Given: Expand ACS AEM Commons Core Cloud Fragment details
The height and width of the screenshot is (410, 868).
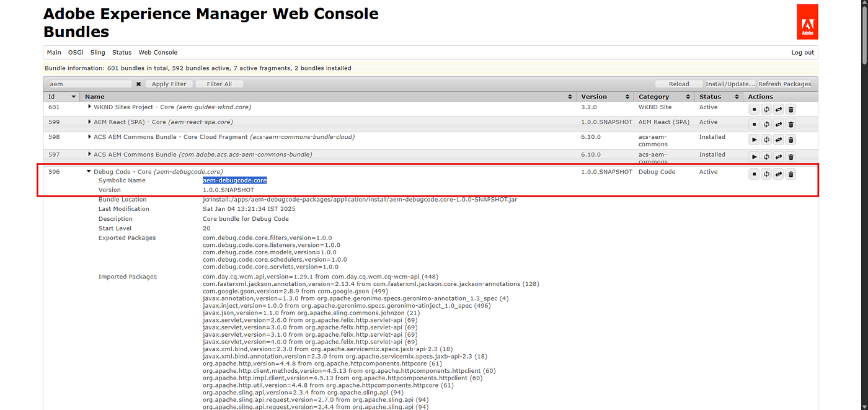Looking at the screenshot, I should pos(89,136).
